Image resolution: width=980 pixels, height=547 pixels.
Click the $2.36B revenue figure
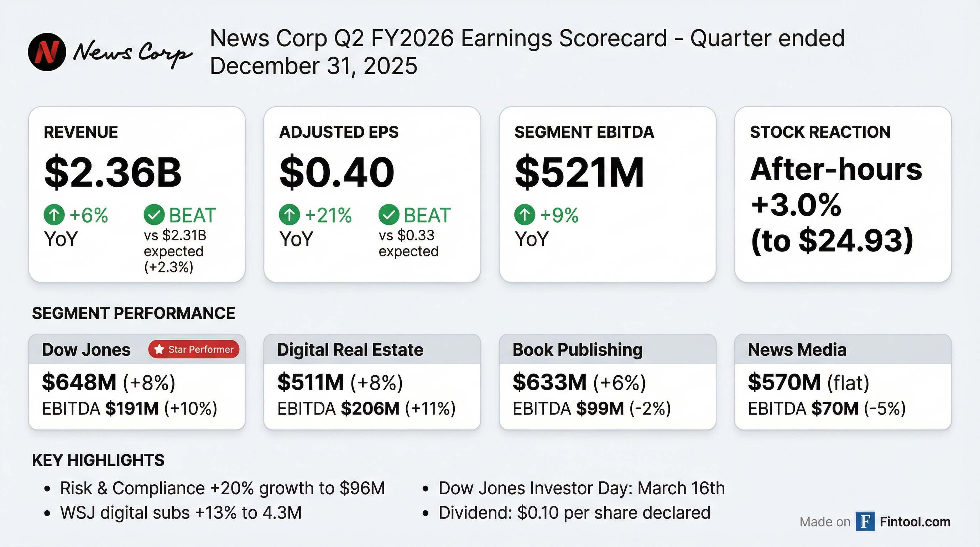[x=113, y=172]
